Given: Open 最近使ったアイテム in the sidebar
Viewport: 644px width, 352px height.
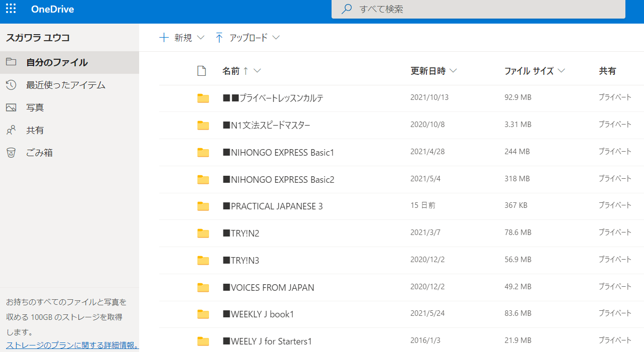Looking at the screenshot, I should 69,85.
